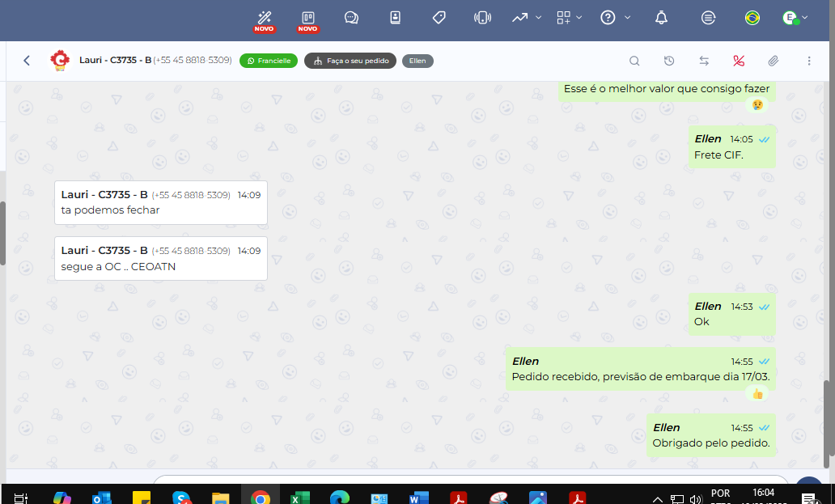Expand the apps grid dropdown
Screen dimensions: 835x504
(x=570, y=17)
